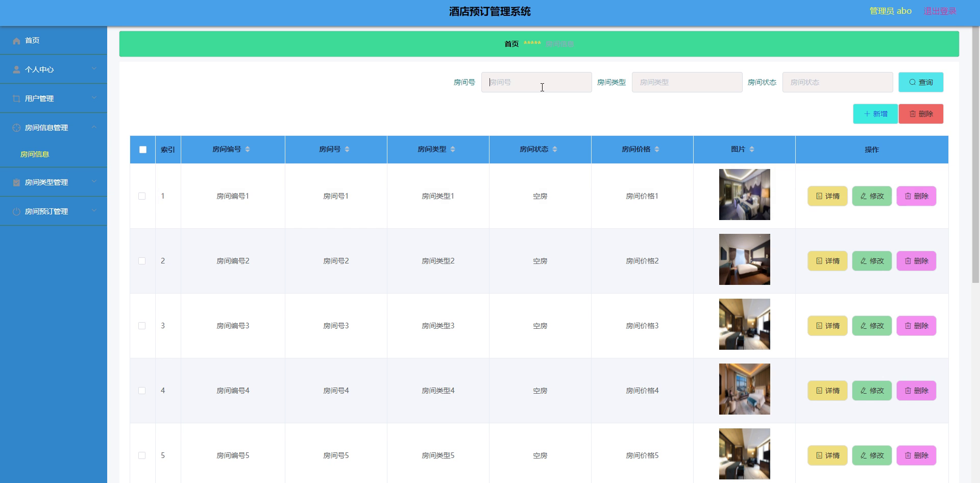Open the 个人中心 menu item

[x=54, y=69]
